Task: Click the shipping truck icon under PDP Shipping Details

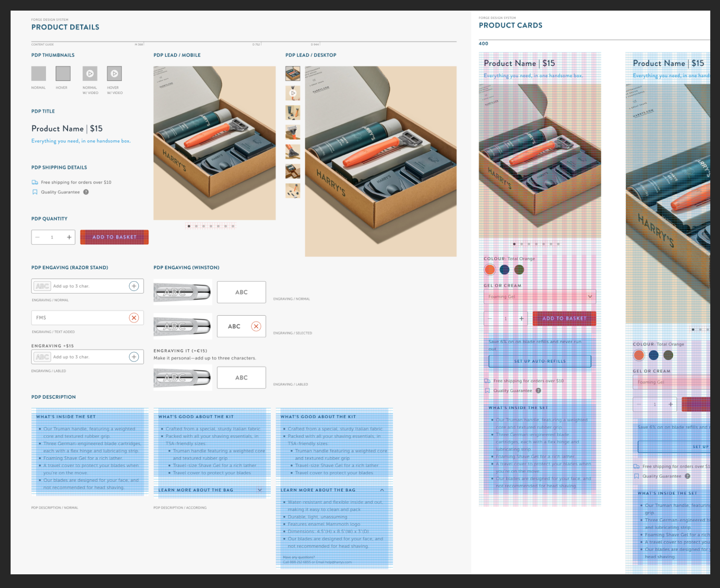Action: point(35,182)
